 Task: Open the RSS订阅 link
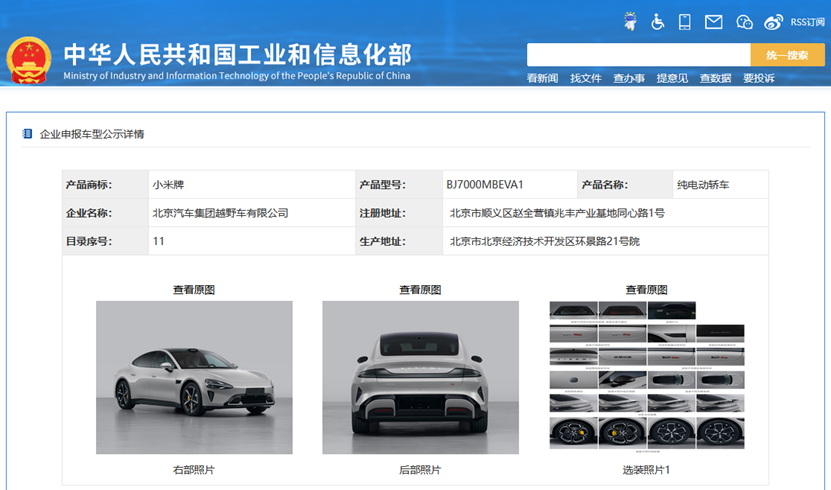click(806, 21)
